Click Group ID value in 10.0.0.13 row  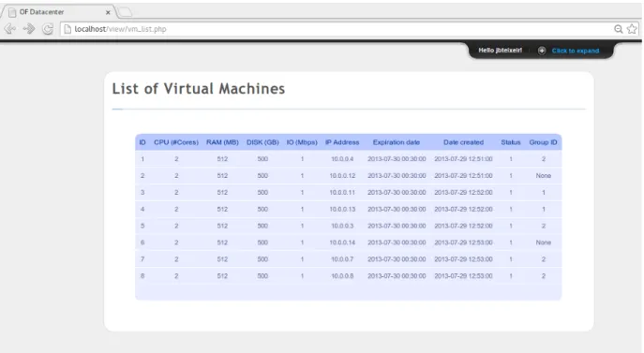544,210
